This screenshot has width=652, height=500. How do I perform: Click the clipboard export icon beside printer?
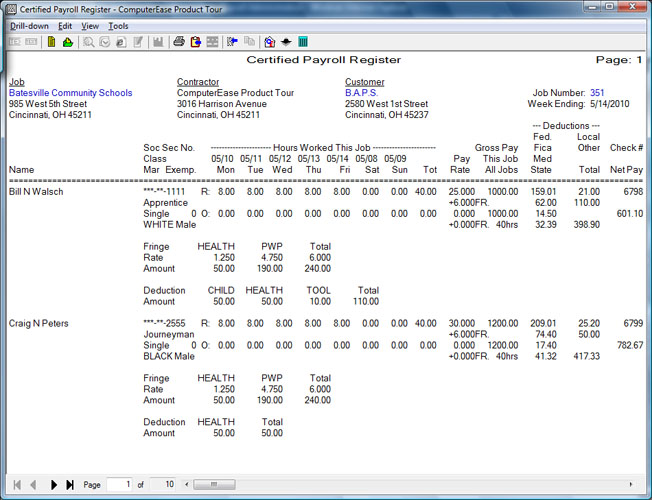(195, 42)
